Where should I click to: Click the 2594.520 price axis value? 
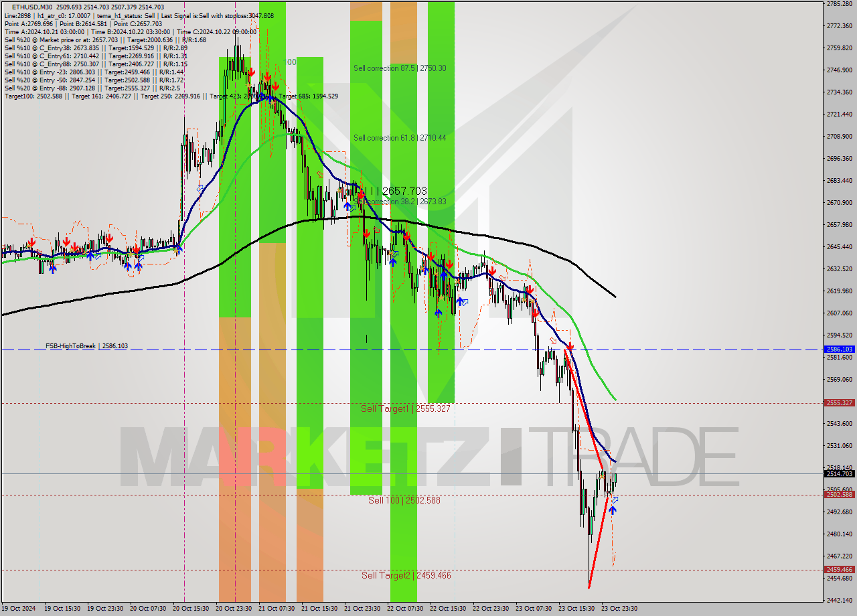840,335
